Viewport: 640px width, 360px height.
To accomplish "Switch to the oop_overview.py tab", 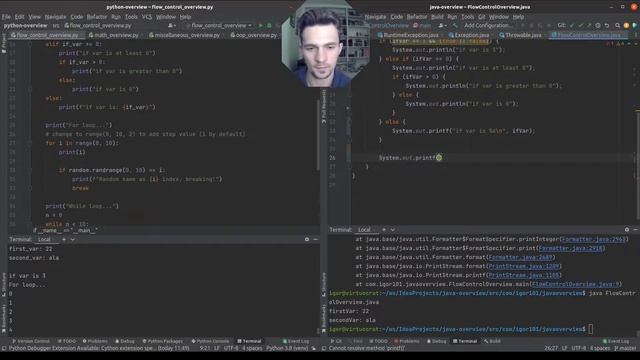I will point(253,35).
